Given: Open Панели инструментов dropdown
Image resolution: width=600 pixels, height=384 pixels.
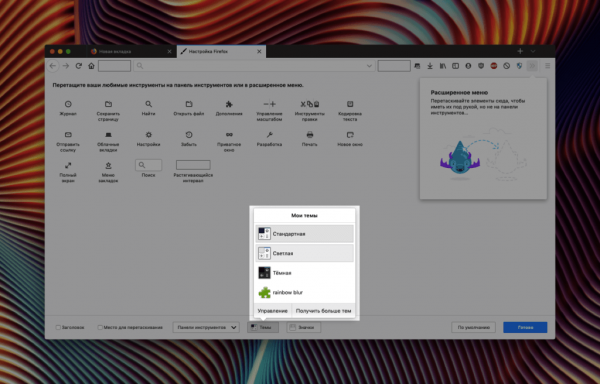Looking at the screenshot, I should point(206,327).
